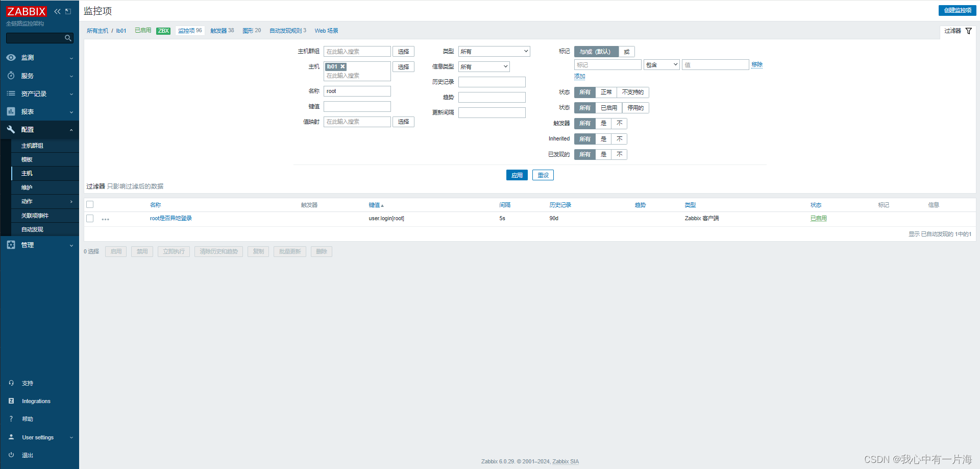Check the root login item checkbox

[90, 218]
